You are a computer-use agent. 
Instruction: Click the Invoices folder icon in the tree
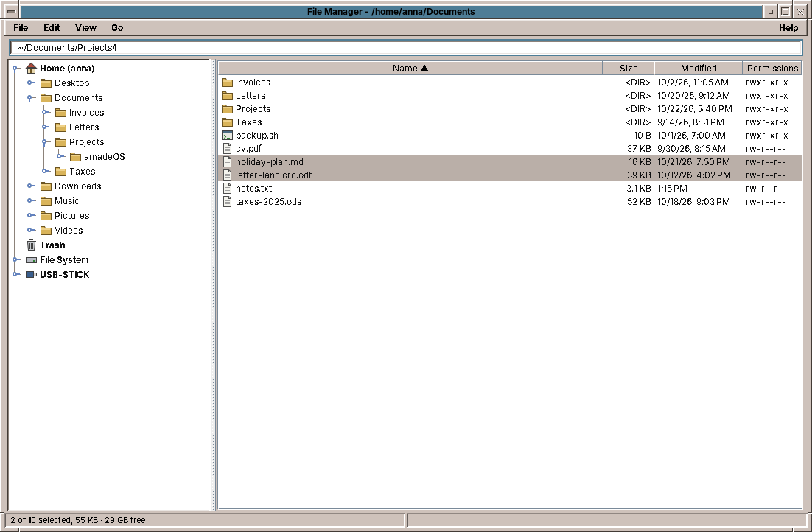[x=60, y=113]
